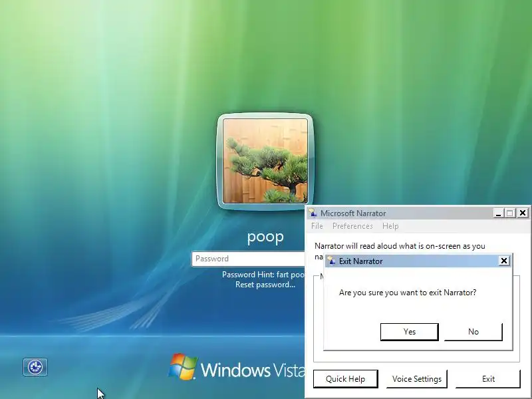
Task: Minimize the Microsoft Narrator window
Action: [498, 213]
